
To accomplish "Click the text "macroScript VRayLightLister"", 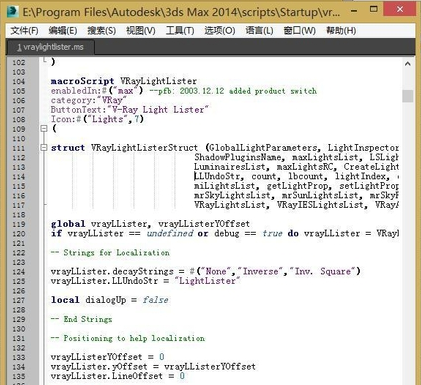I will coord(124,81).
